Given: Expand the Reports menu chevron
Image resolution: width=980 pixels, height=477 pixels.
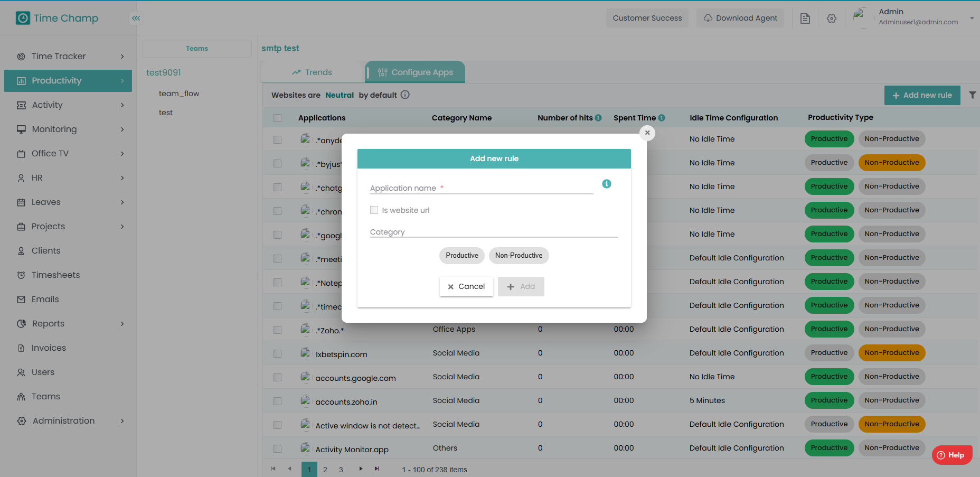Looking at the screenshot, I should point(123,324).
